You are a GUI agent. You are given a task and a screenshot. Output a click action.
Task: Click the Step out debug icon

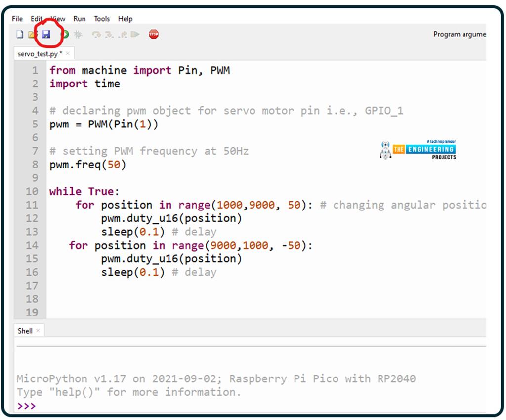[x=123, y=34]
